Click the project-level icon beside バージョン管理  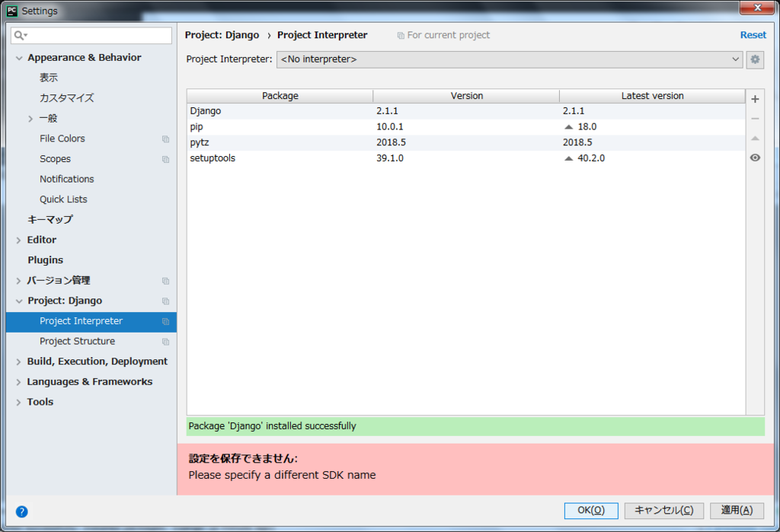pyautogui.click(x=165, y=281)
